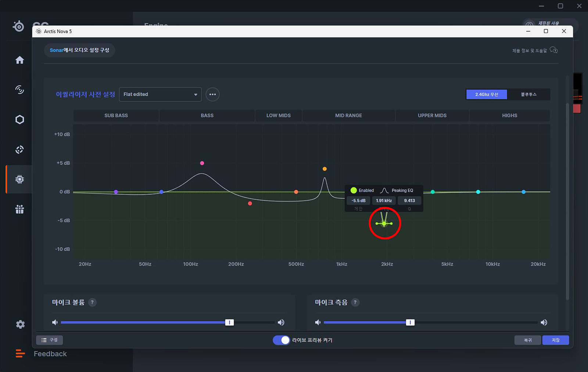The height and width of the screenshot is (372, 588).
Task: Click the Peaking EQ filter shape icon
Action: pos(384,190)
